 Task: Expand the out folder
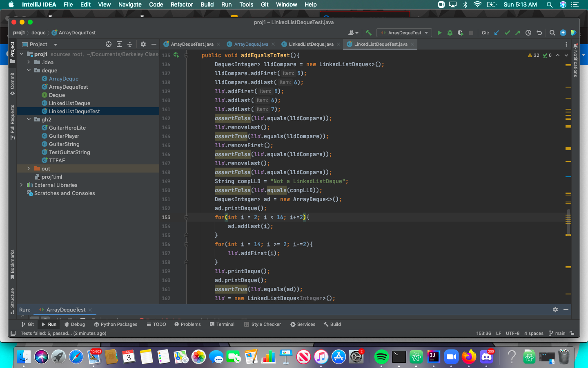click(29, 168)
